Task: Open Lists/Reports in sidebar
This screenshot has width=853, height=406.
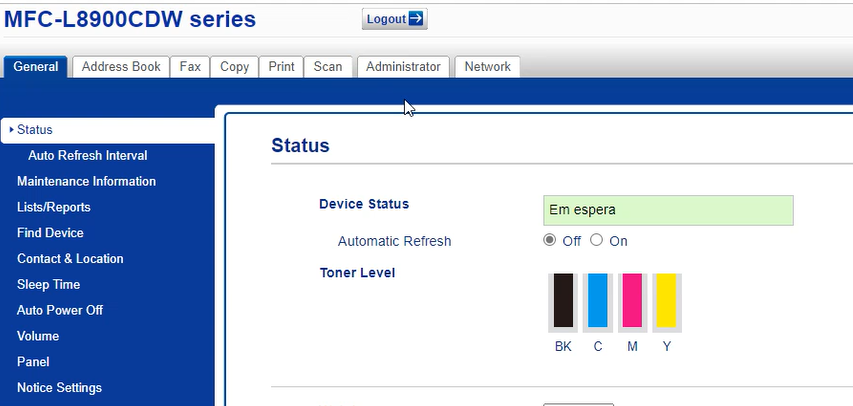Action: (54, 207)
